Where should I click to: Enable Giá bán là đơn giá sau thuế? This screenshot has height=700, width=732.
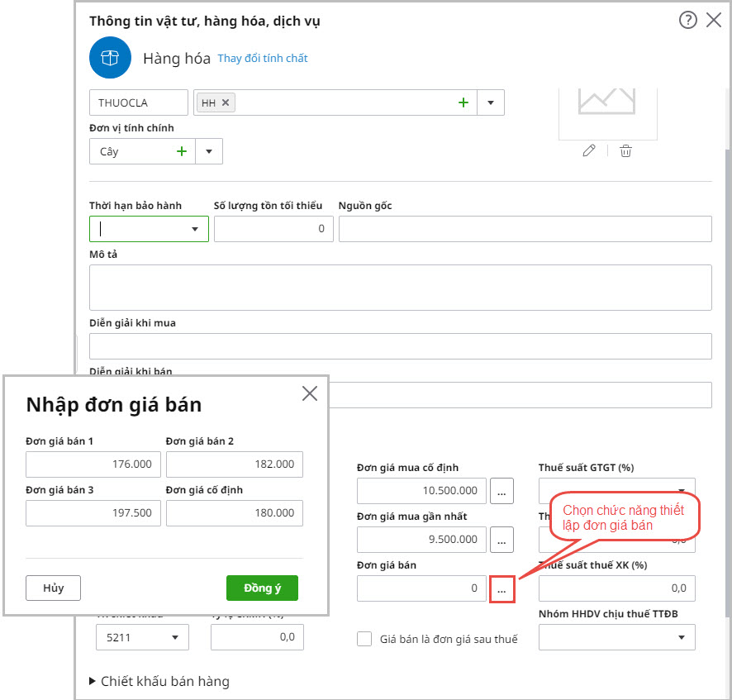(x=364, y=639)
